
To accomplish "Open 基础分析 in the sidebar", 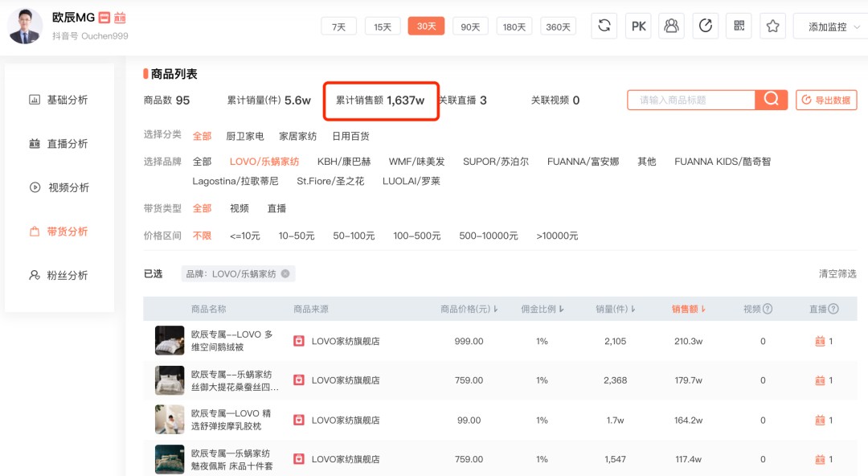I will (59, 100).
